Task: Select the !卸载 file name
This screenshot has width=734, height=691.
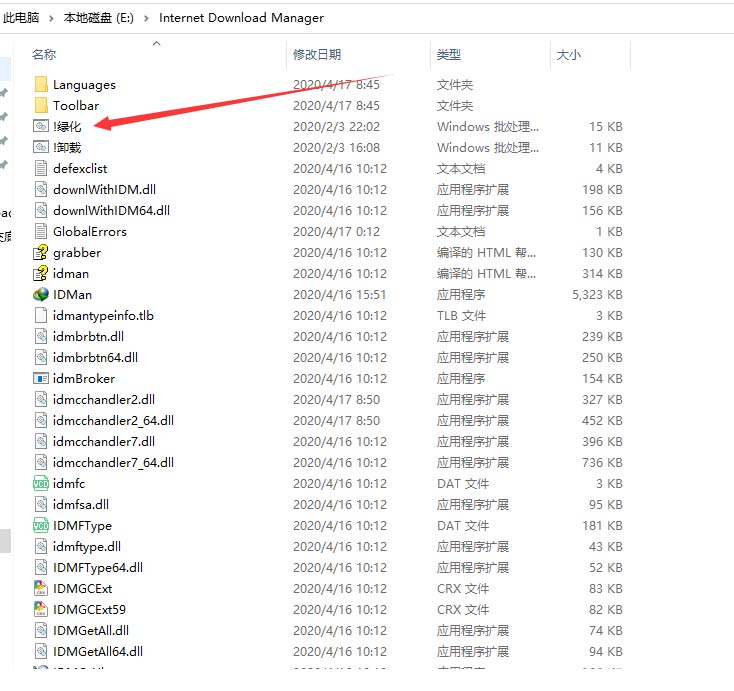Action: pos(67,147)
